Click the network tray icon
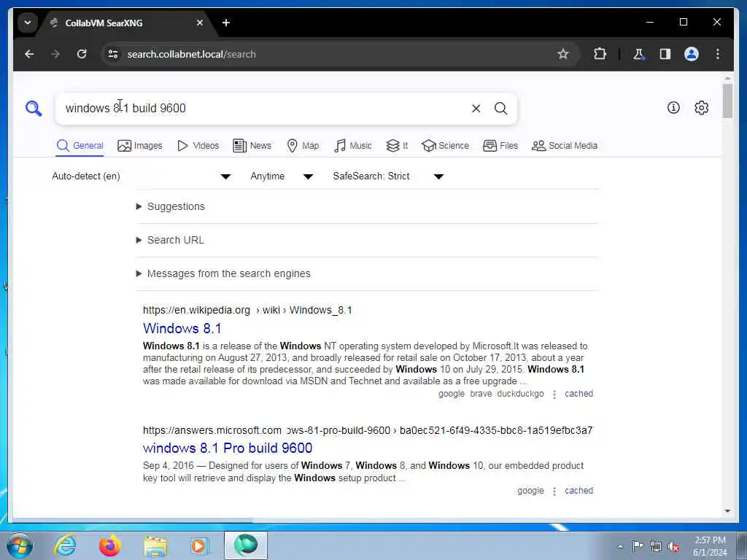Image resolution: width=747 pixels, height=560 pixels. pyautogui.click(x=656, y=547)
